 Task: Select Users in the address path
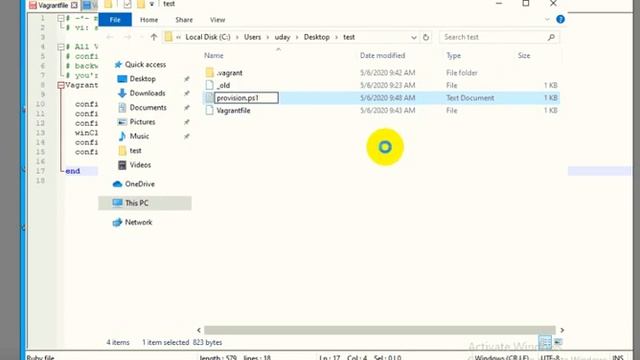coord(252,37)
